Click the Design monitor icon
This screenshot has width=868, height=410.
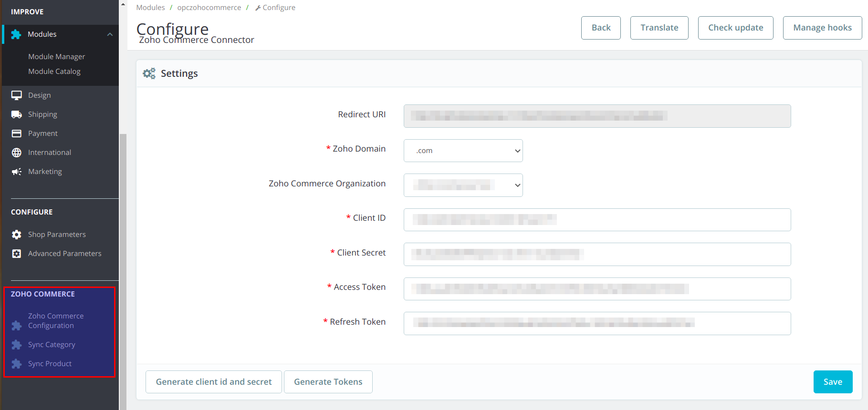point(17,95)
